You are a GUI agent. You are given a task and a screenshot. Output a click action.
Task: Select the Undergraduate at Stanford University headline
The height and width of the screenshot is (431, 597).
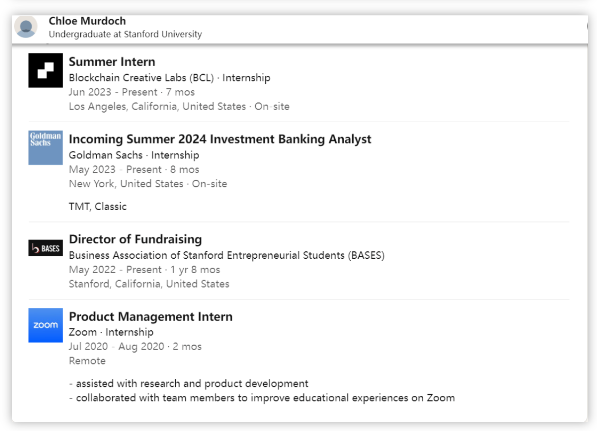[125, 34]
